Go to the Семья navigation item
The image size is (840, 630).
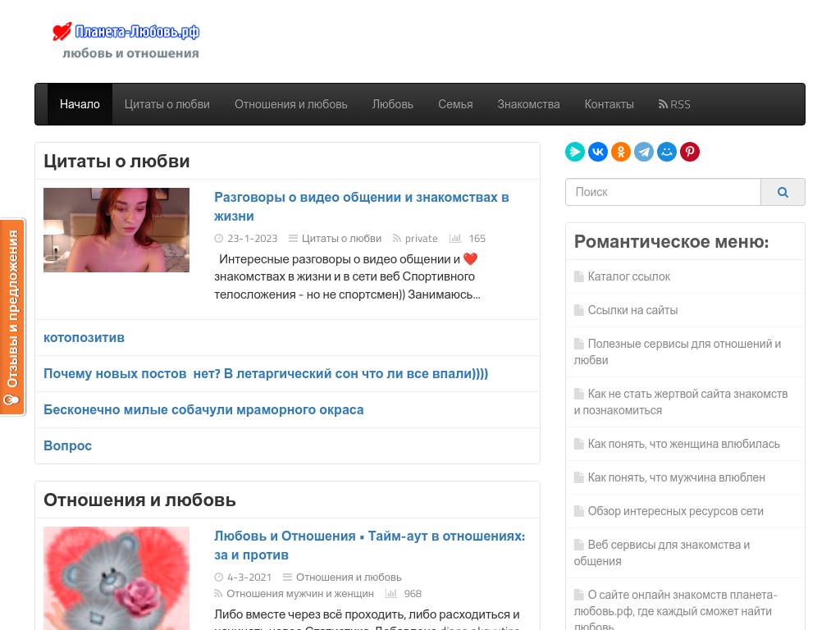pyautogui.click(x=455, y=104)
